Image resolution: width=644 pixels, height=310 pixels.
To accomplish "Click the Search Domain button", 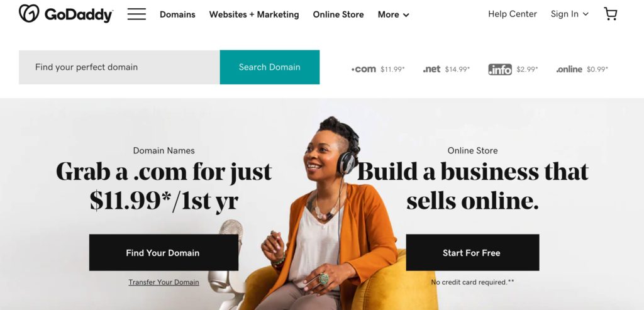I will 269,67.
